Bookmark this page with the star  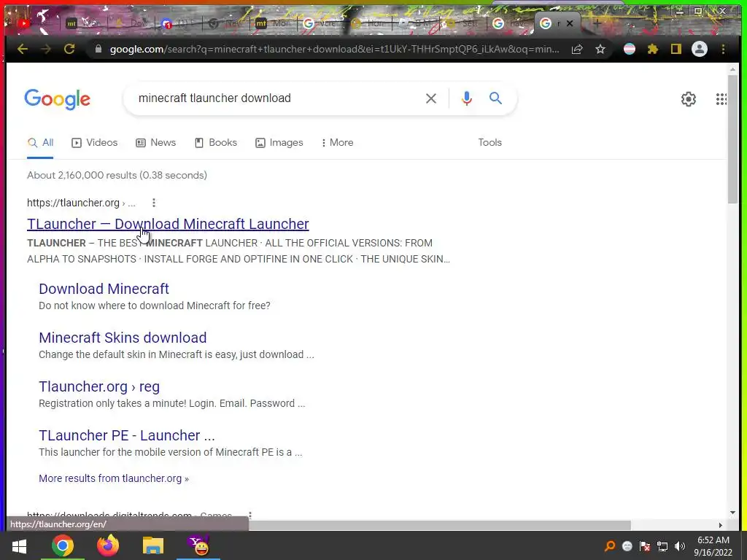[600, 49]
